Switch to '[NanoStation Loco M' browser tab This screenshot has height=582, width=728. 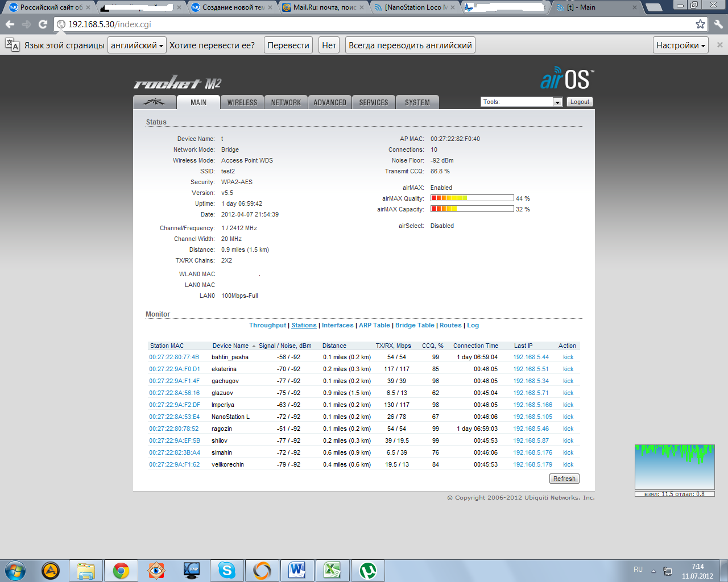413,7
